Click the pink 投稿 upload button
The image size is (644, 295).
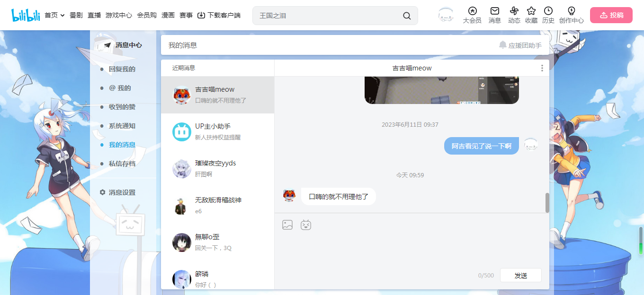611,15
